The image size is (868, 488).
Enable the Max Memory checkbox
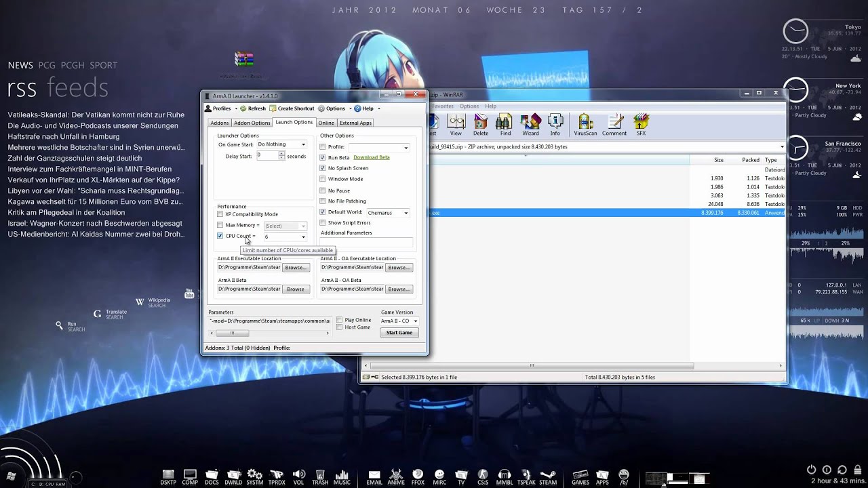click(220, 225)
